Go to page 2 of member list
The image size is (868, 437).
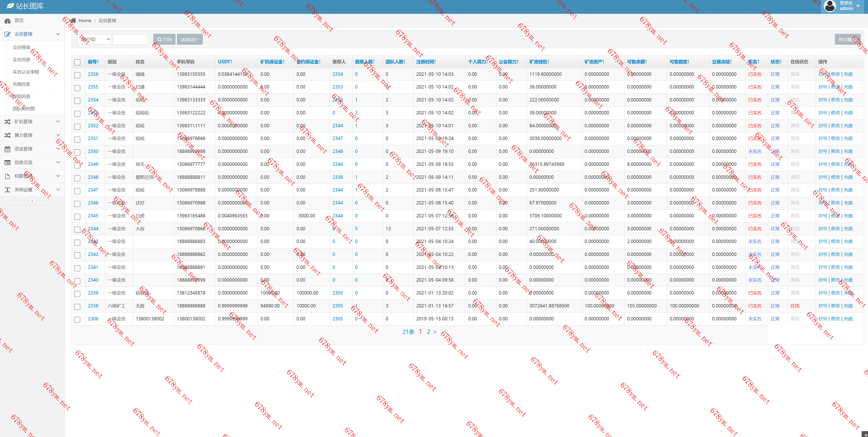(428, 332)
